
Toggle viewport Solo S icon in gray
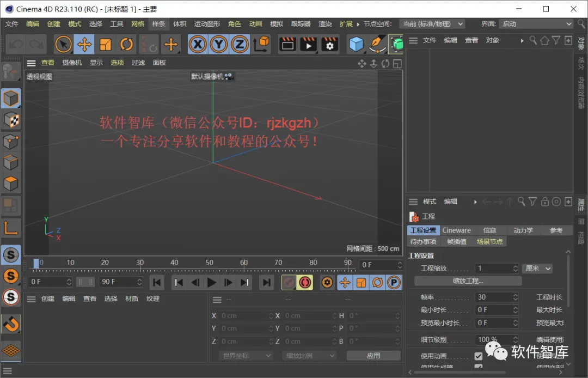tap(11, 255)
